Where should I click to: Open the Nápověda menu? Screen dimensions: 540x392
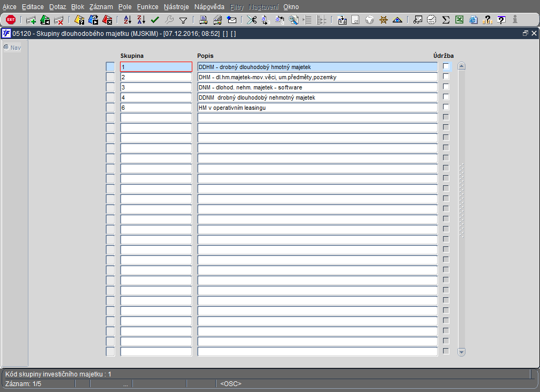(x=209, y=7)
